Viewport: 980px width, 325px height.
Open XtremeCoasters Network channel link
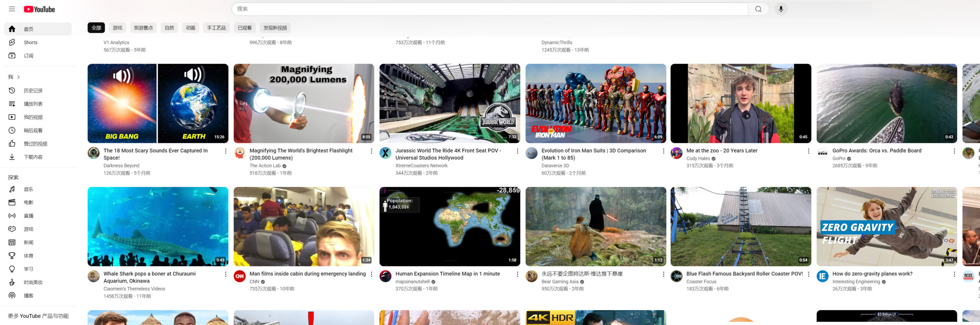point(421,166)
